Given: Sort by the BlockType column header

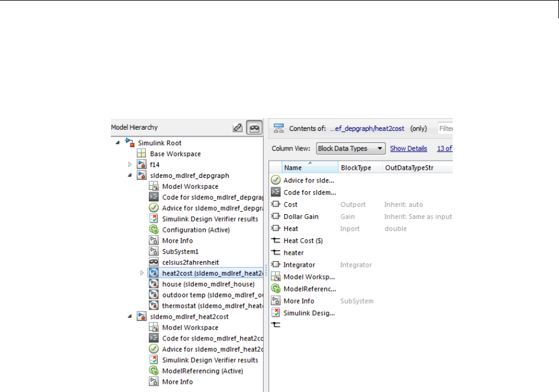Looking at the screenshot, I should (x=360, y=168).
